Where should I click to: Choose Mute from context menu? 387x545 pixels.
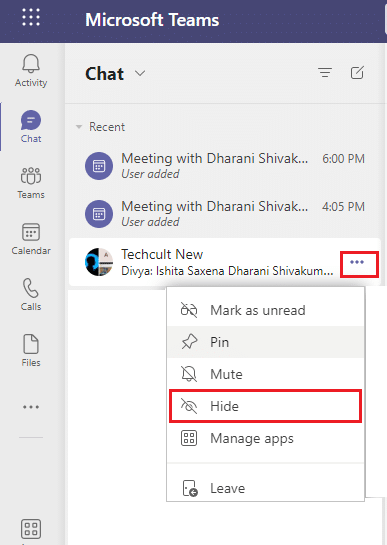(266, 374)
